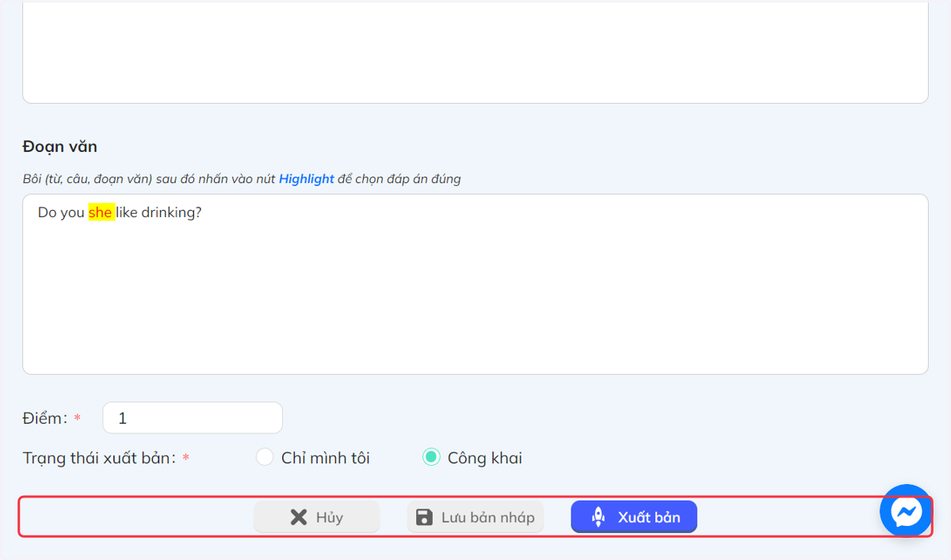Select the Chỉ mình tôi radio option
This screenshot has width=951, height=560.
(x=265, y=458)
